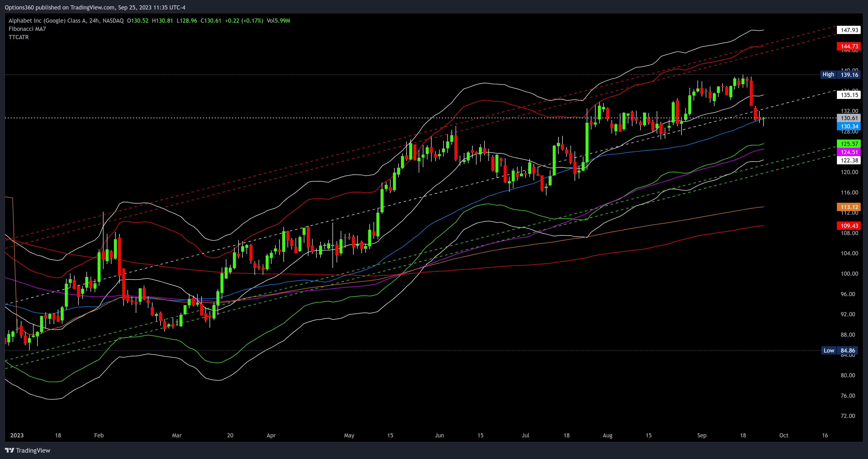Image resolution: width=868 pixels, height=459 pixels.
Task: Click the blue 130.34 price label
Action: 849,126
